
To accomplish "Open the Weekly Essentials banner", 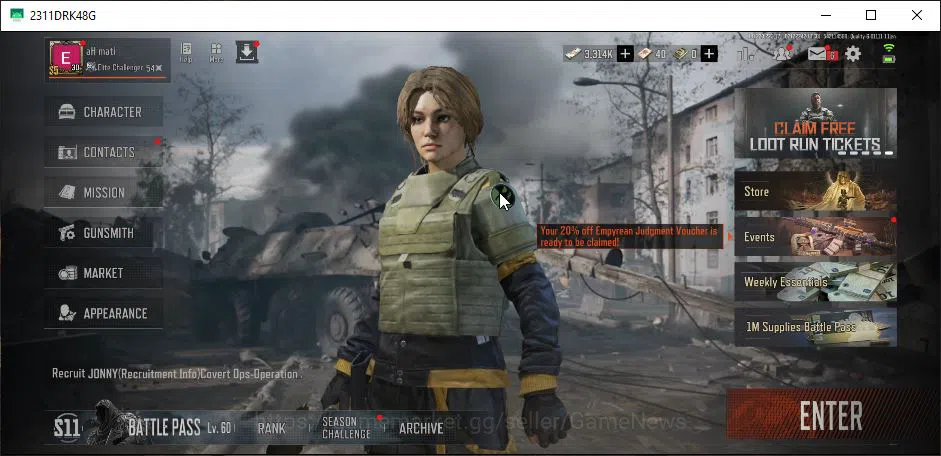I will (x=816, y=282).
